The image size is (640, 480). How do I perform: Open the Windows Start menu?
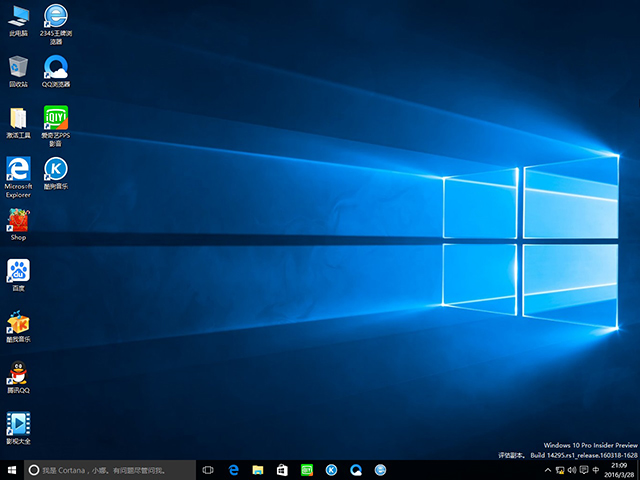11,469
